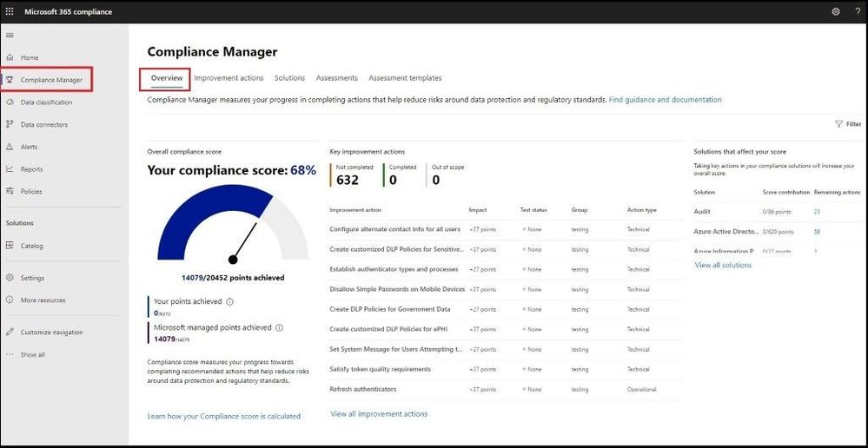Collapse navigation with hamburger icon

point(10,35)
